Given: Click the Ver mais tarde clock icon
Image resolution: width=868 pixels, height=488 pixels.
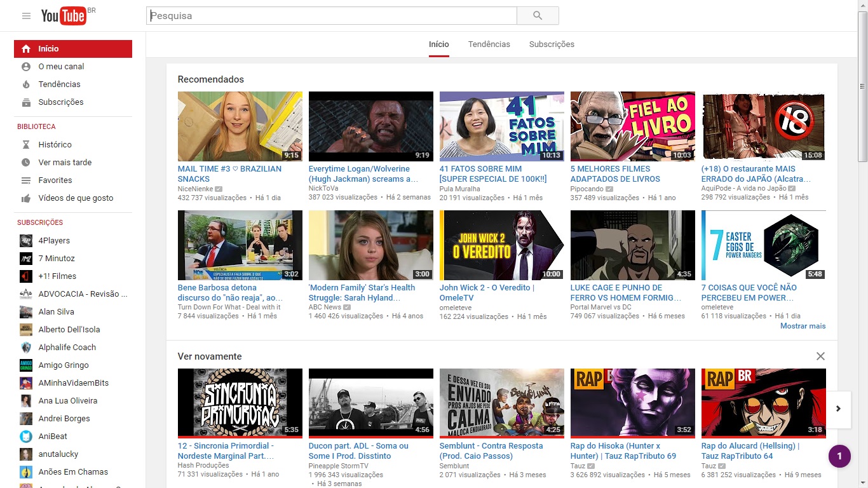Looking at the screenshot, I should 26,163.
